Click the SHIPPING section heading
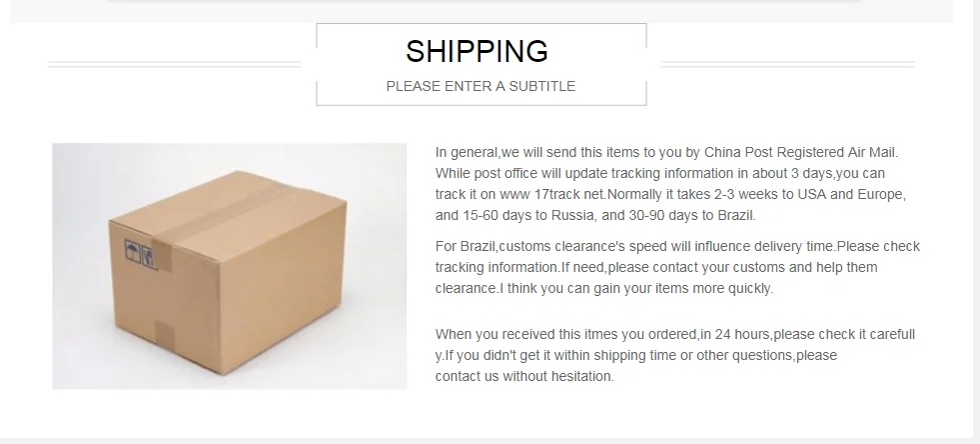 tap(477, 51)
